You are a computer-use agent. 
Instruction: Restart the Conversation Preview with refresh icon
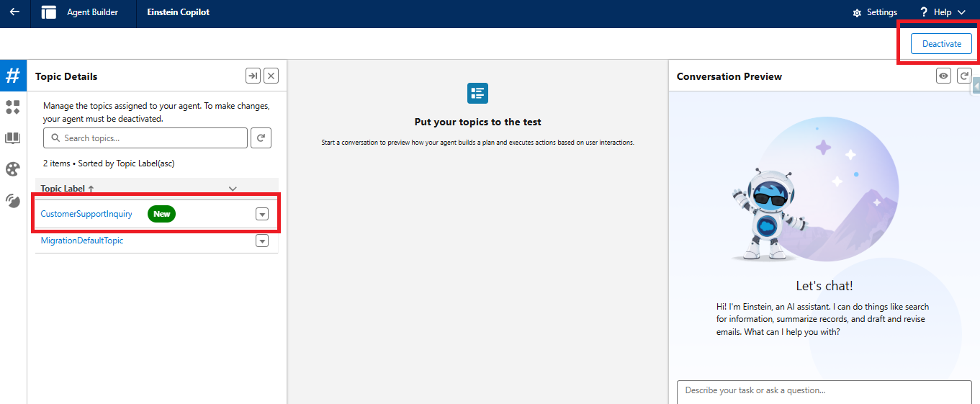point(964,76)
